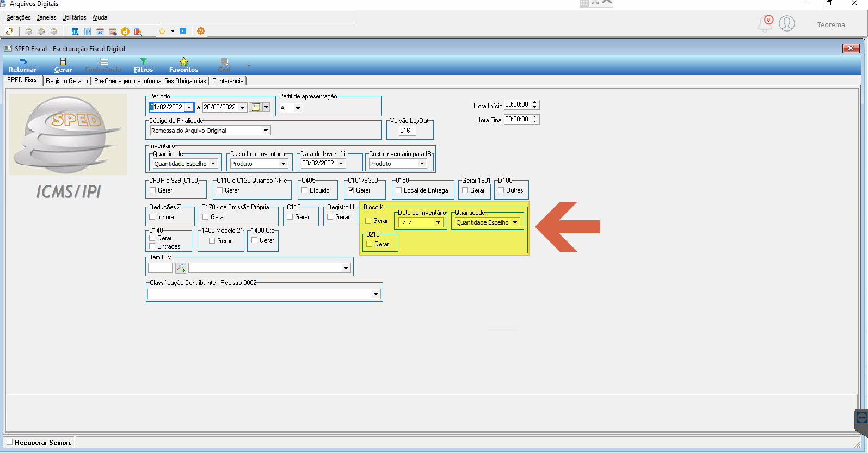Open the calculator toolbar icon
Image resolution: width=868 pixels, height=453 pixels.
click(88, 32)
